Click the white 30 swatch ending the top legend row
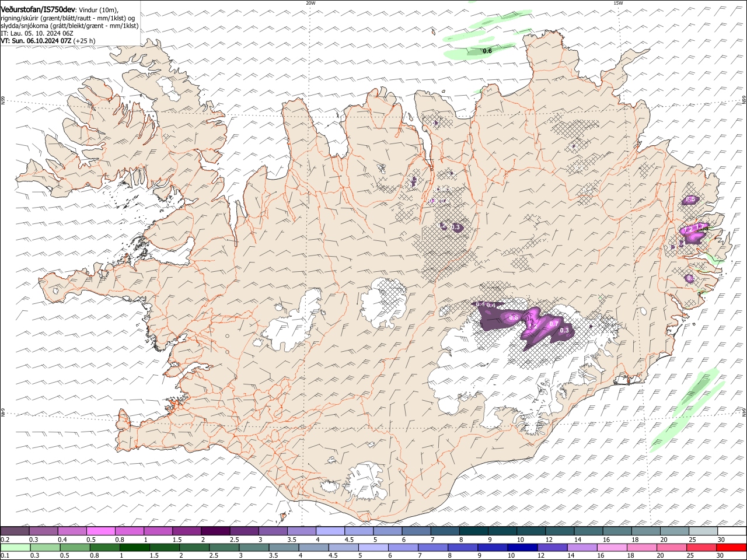The height and width of the screenshot is (560, 747). (732, 531)
